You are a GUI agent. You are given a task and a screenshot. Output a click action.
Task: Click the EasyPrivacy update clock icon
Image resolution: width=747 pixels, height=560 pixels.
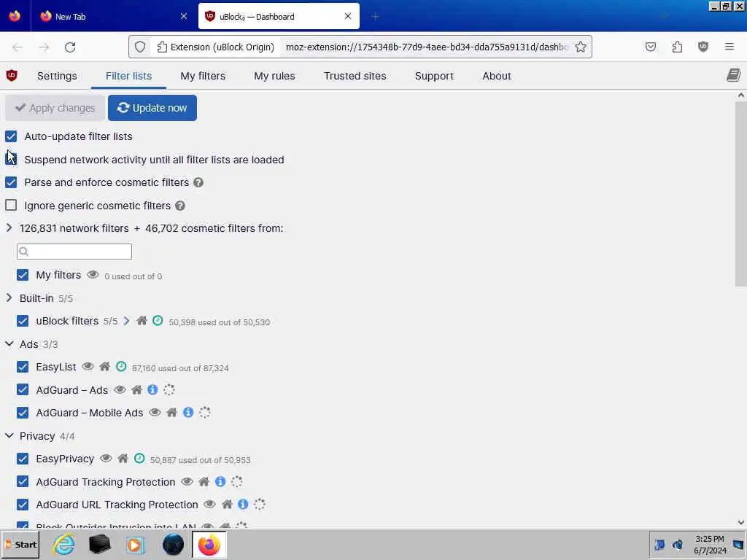pos(139,459)
